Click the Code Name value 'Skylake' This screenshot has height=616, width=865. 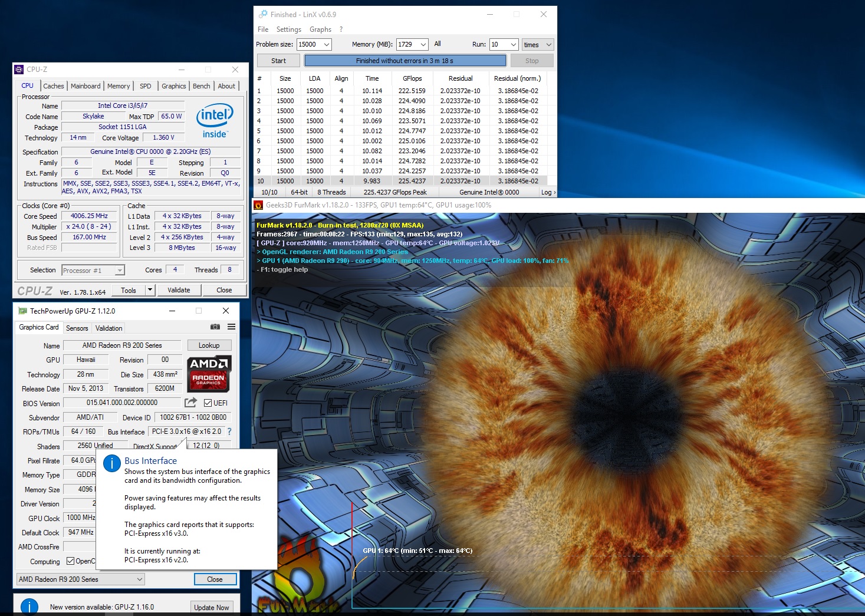point(93,116)
